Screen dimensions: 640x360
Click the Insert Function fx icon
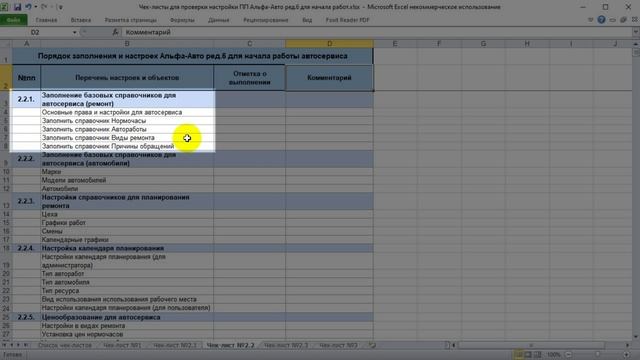click(116, 32)
